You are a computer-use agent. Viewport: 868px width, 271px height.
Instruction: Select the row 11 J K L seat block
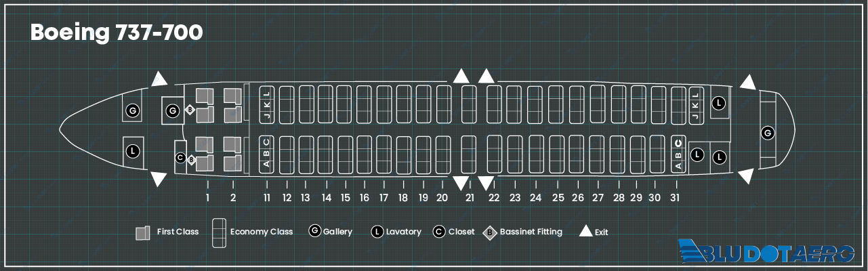pos(266,104)
